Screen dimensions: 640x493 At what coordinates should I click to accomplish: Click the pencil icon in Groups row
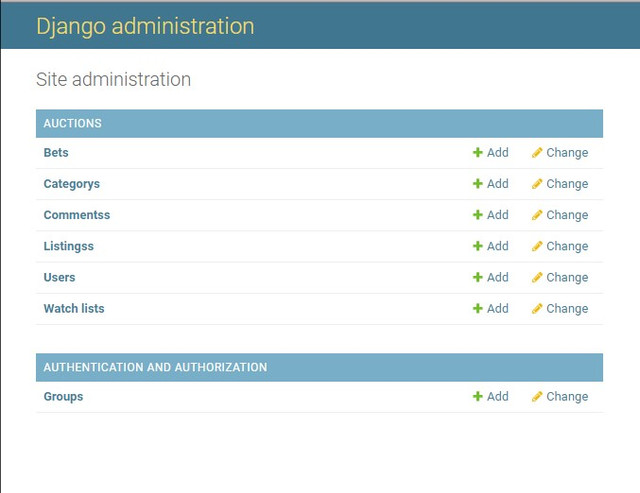pos(537,396)
